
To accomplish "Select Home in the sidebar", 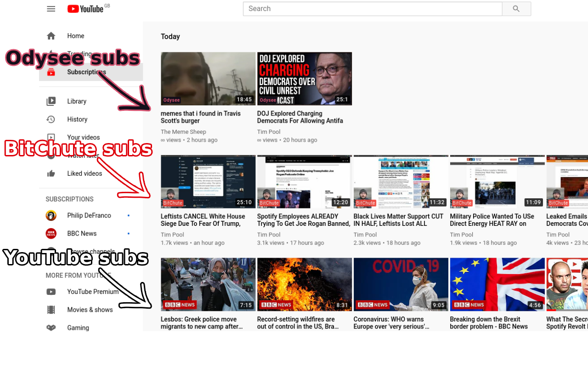I will coord(75,35).
